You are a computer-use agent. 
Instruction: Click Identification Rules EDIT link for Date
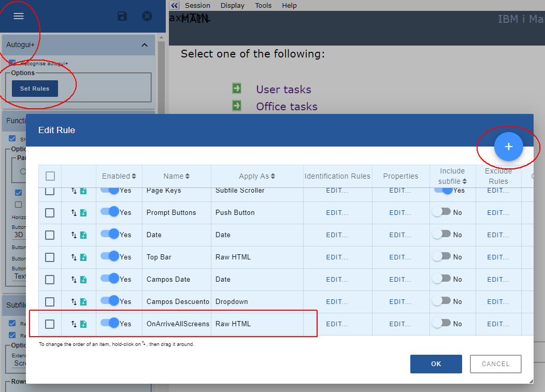(337, 235)
